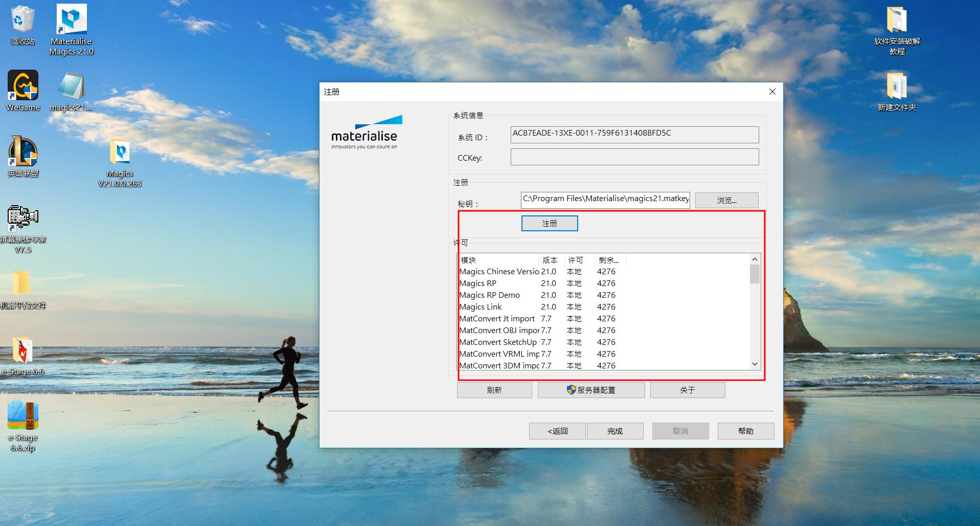Select Magics V21.0.0.263 folder icon

[120, 163]
